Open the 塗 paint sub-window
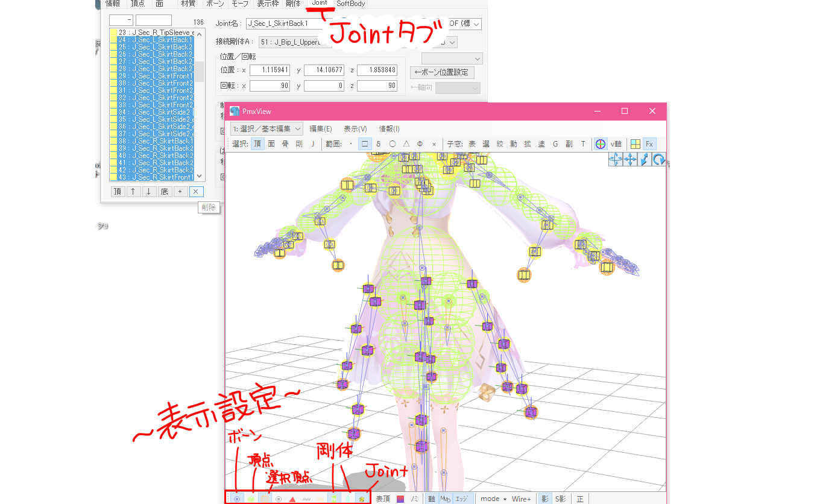The height and width of the screenshot is (504, 814). (541, 144)
